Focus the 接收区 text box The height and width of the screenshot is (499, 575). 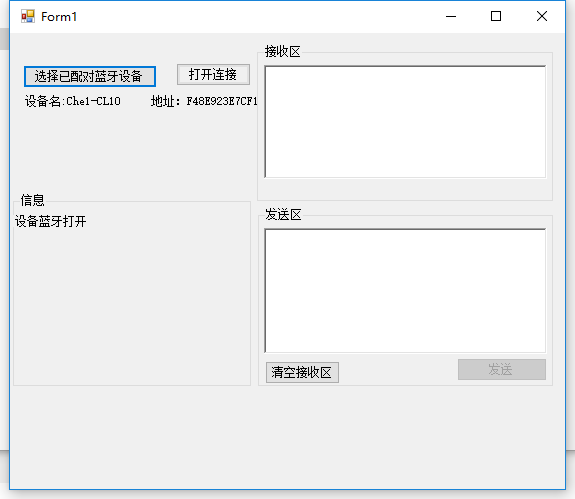[x=405, y=122]
